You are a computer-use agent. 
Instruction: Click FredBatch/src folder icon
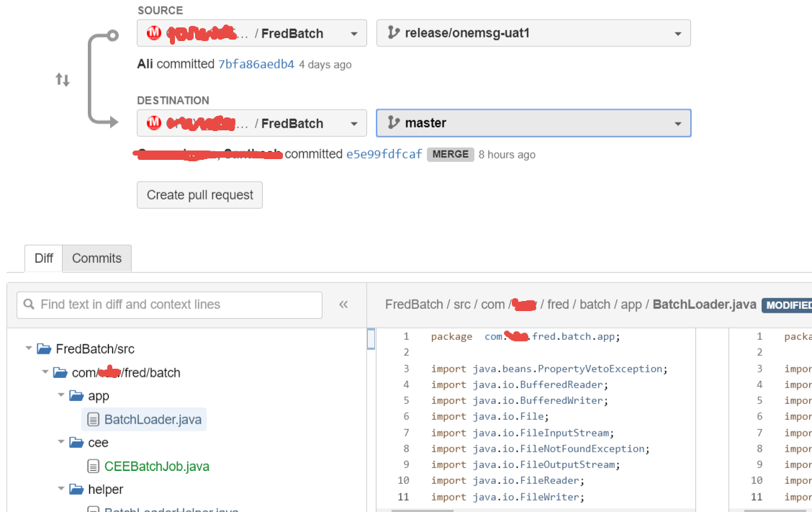44,349
